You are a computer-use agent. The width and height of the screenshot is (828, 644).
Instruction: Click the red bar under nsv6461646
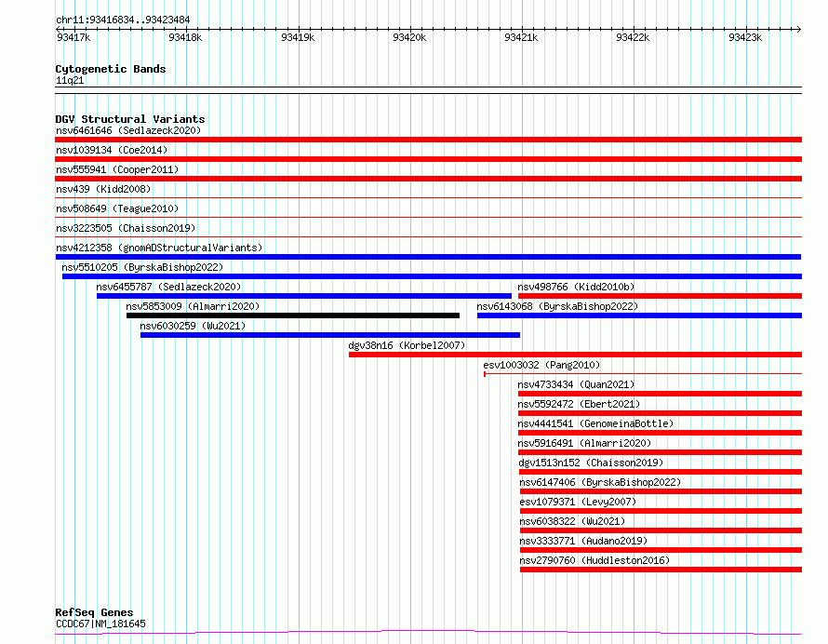pos(428,140)
